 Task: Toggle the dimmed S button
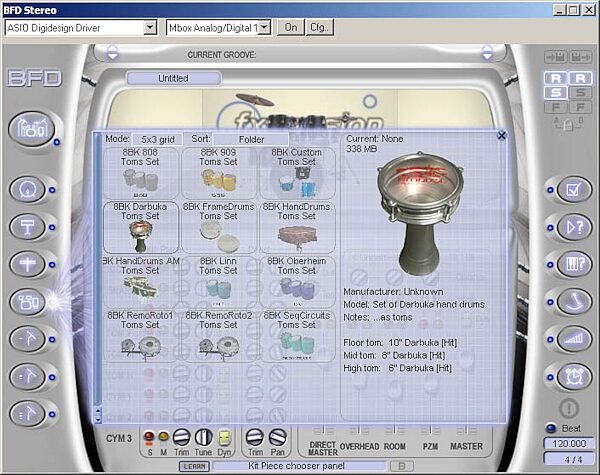point(580,92)
